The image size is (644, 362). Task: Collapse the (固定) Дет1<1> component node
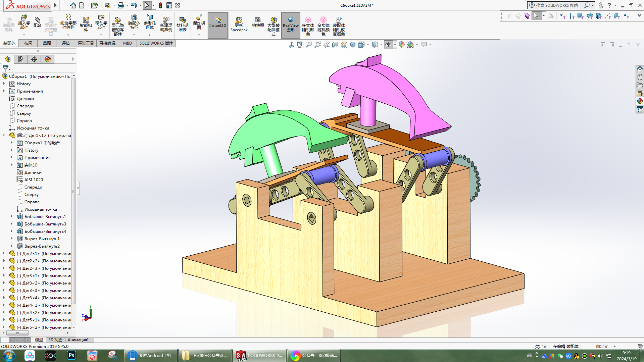[4, 136]
